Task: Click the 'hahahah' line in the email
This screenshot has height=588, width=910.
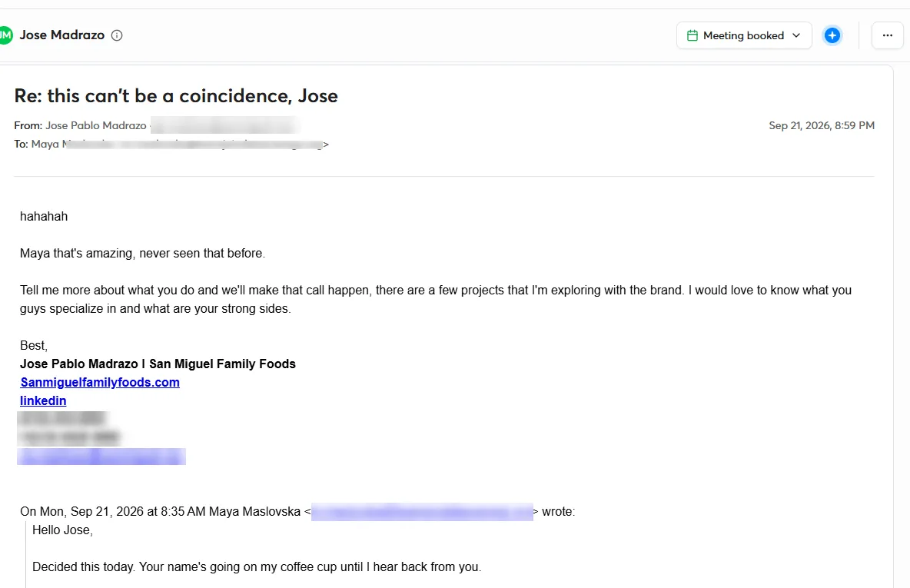Action: [x=44, y=217]
